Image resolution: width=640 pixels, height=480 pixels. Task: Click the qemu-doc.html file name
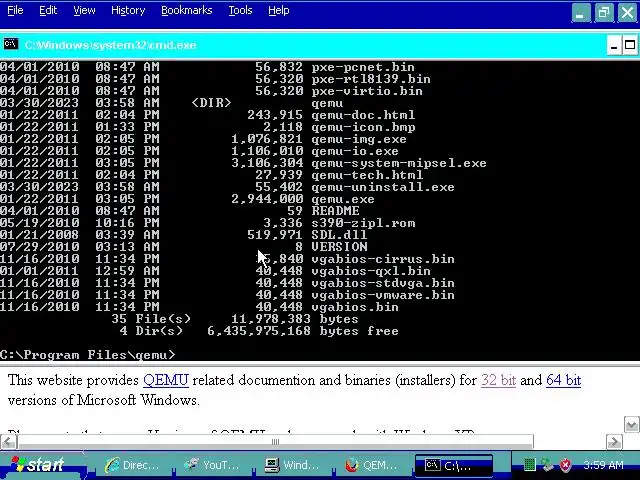tap(363, 115)
